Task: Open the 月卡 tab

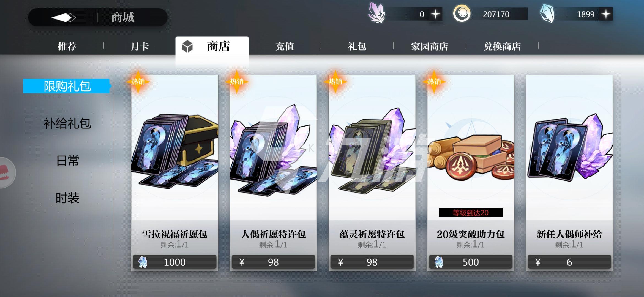Action: click(140, 46)
